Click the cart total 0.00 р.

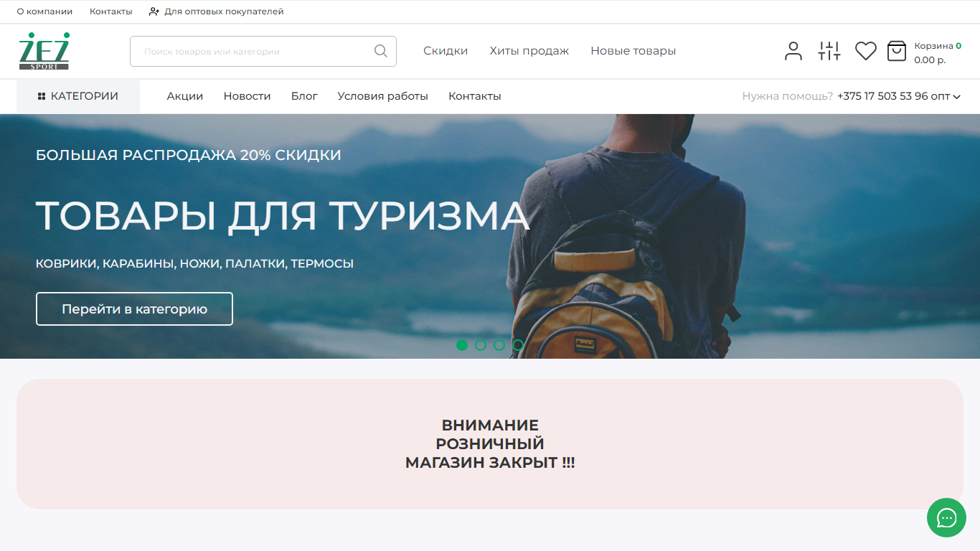click(x=930, y=60)
